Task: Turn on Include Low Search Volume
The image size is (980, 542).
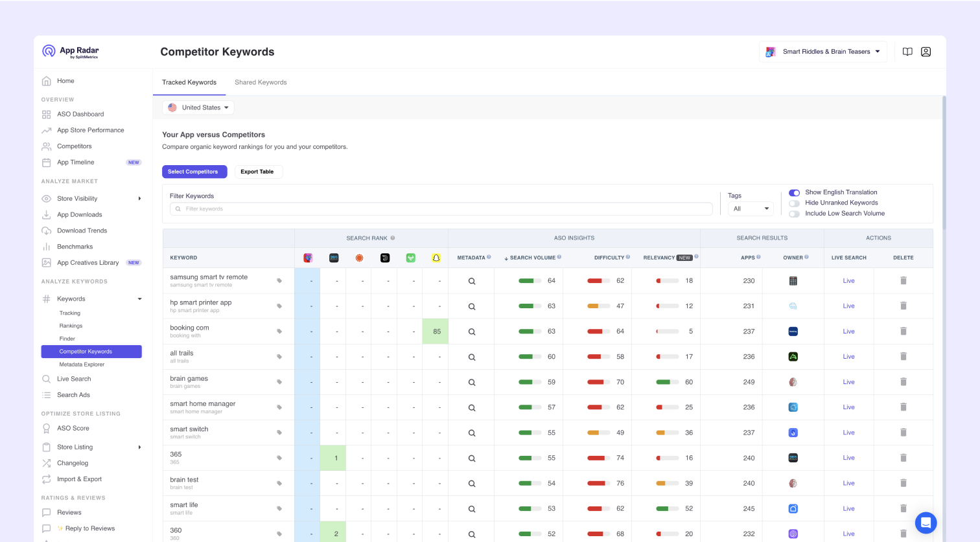Action: [794, 214]
